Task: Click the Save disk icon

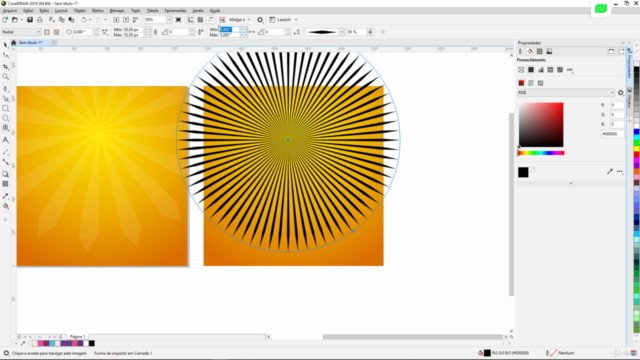Action: [30, 20]
